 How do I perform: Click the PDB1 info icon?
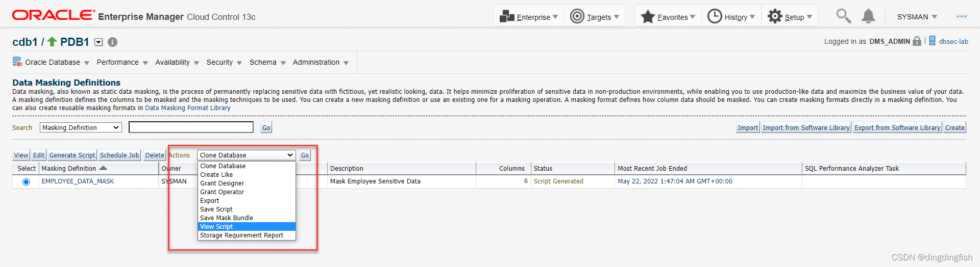point(112,42)
